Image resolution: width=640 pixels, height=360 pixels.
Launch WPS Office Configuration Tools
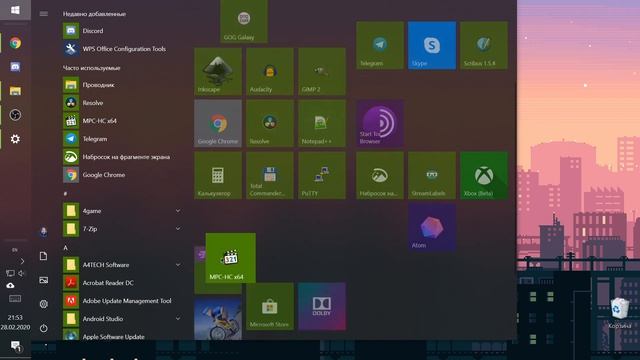pos(122,49)
